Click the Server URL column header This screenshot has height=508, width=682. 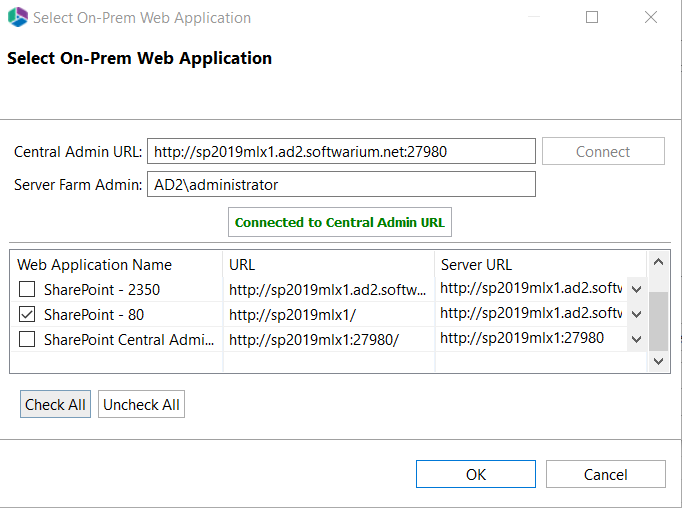pos(476,265)
